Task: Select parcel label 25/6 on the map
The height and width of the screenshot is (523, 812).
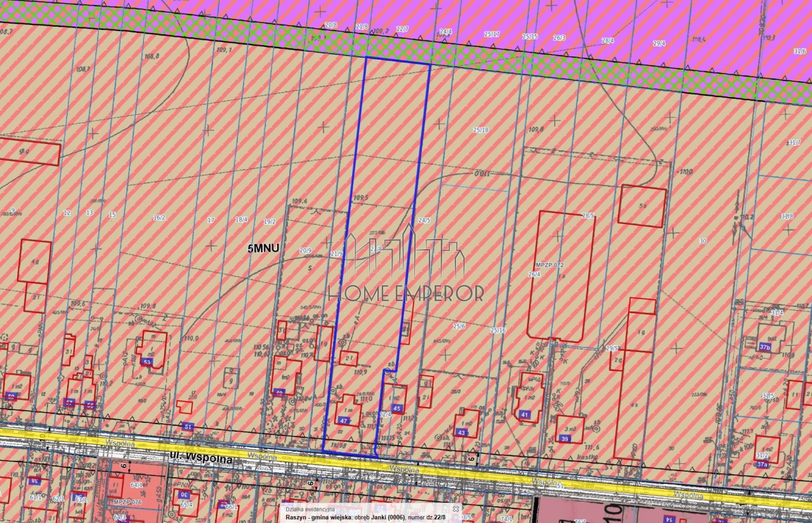Action: click(459, 326)
